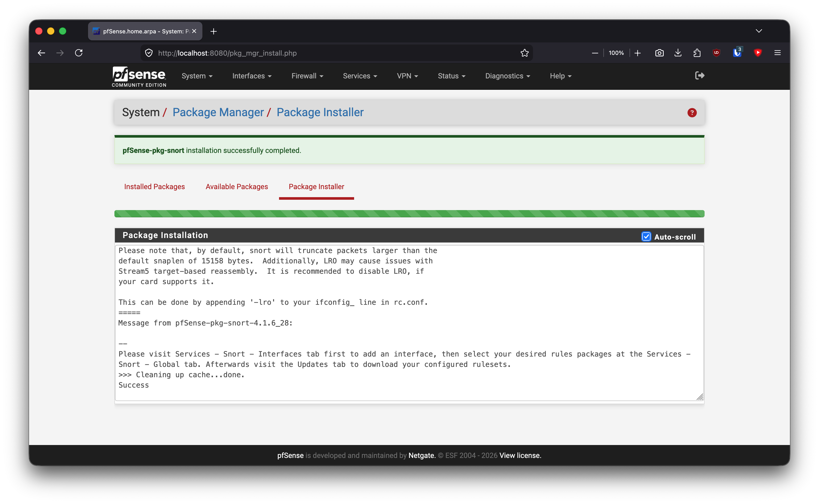Reload the current page
The height and width of the screenshot is (504, 819).
point(79,53)
